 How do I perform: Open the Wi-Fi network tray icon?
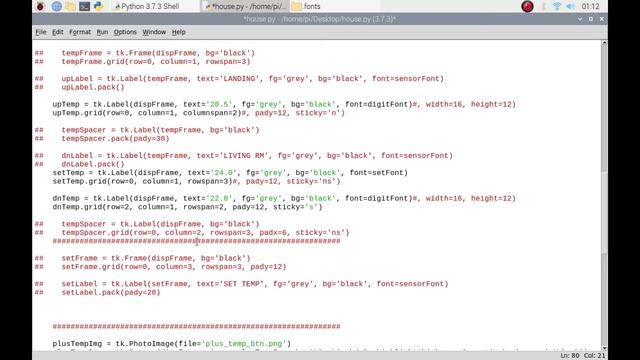[x=557, y=6]
